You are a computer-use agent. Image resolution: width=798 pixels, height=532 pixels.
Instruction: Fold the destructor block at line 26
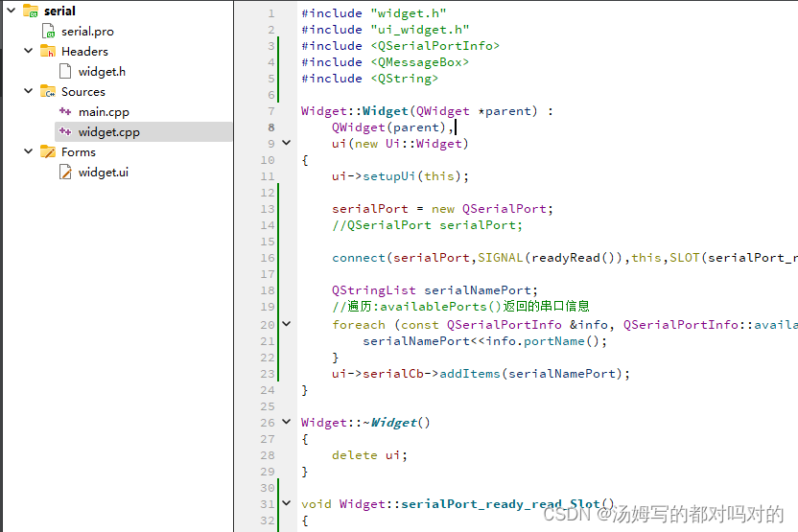(287, 422)
